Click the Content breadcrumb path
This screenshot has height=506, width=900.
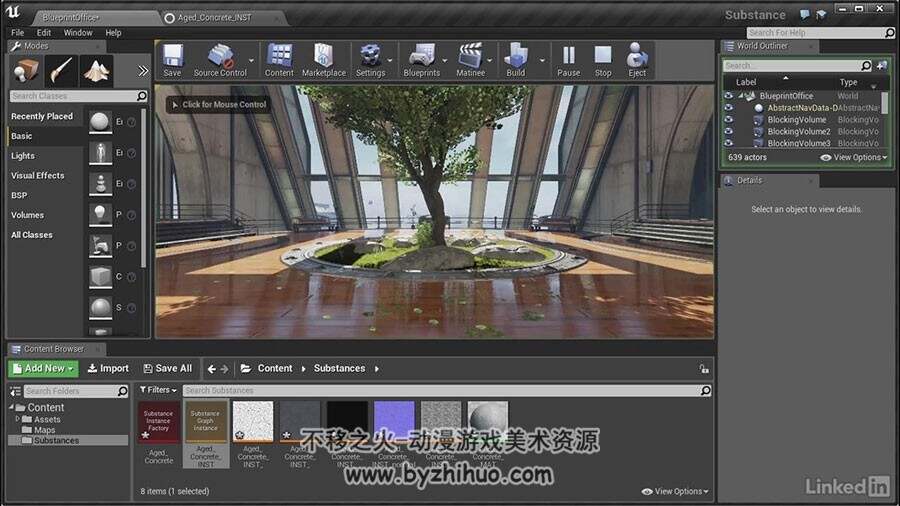click(275, 368)
